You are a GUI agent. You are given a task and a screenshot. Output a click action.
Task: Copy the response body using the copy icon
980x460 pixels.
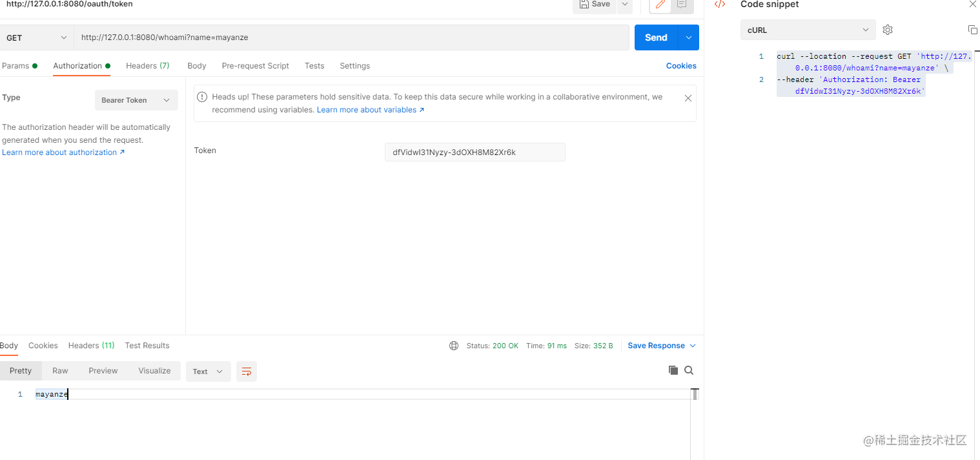[673, 370]
